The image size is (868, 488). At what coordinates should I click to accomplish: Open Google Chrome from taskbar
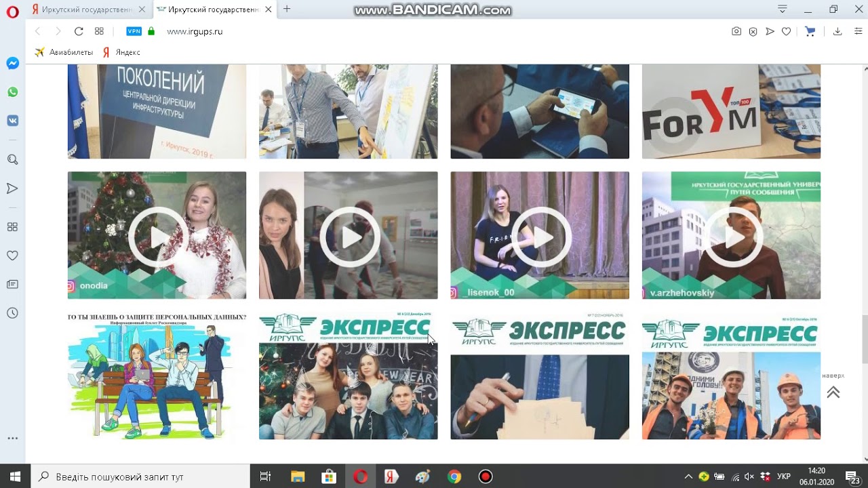click(454, 476)
